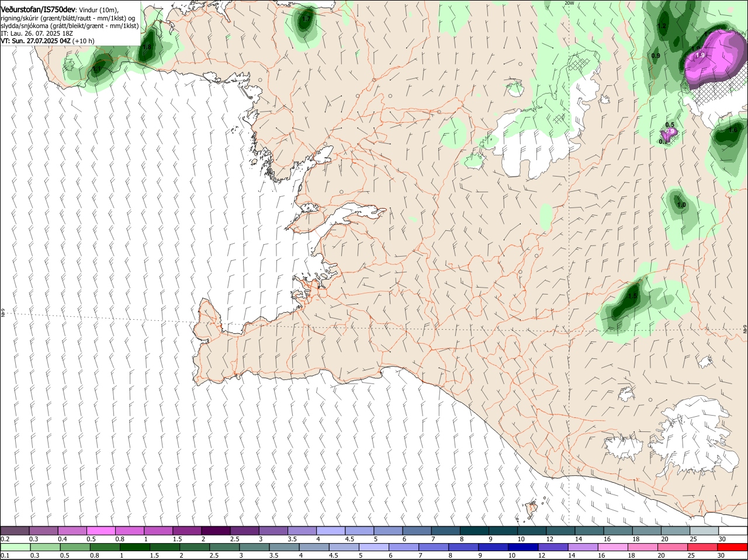The image size is (748, 560).
Task: Click the 0.5 value beside the small magenta patch
Action: [x=670, y=125]
